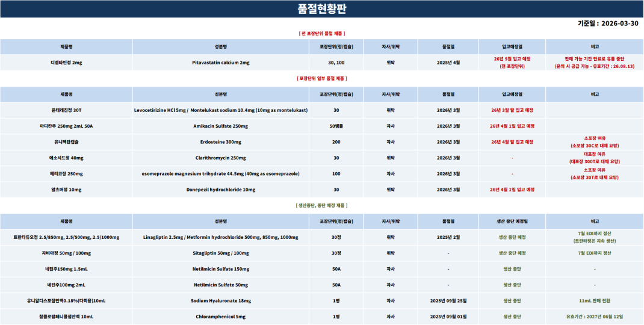This screenshot has width=644, height=325.
Task: Click the 11mL 판매 전환 remark
Action: [594, 300]
